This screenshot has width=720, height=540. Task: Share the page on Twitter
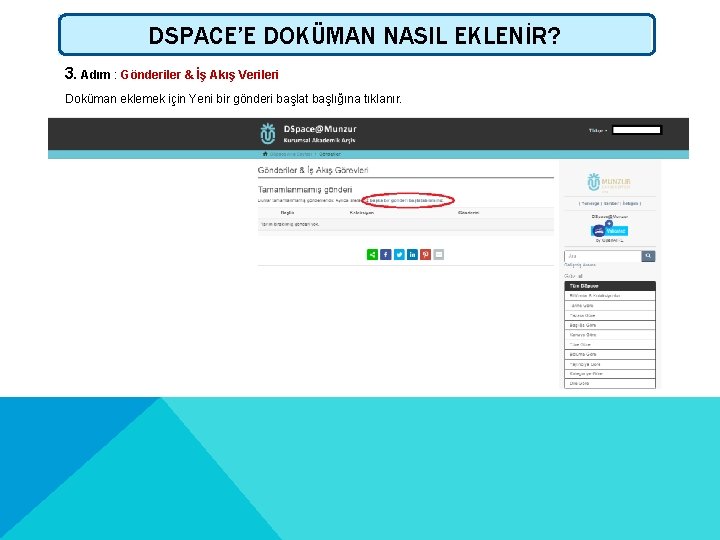point(399,254)
